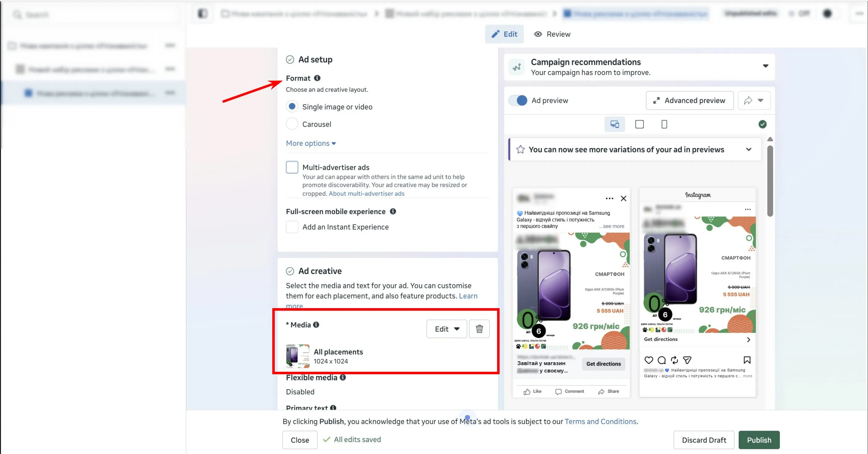The image size is (868, 454).
Task: Close the Facebook ad preview card
Action: [x=623, y=198]
